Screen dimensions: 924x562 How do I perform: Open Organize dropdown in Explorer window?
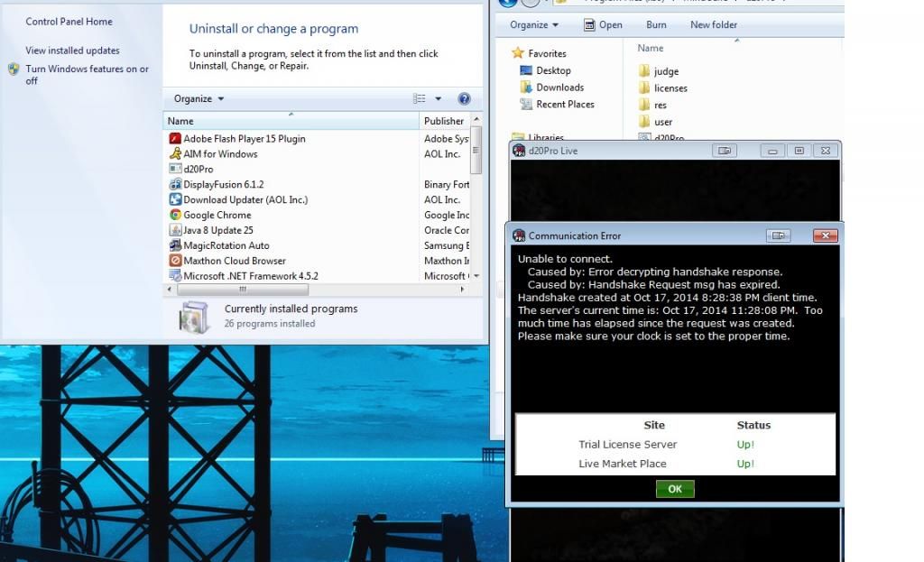click(534, 24)
